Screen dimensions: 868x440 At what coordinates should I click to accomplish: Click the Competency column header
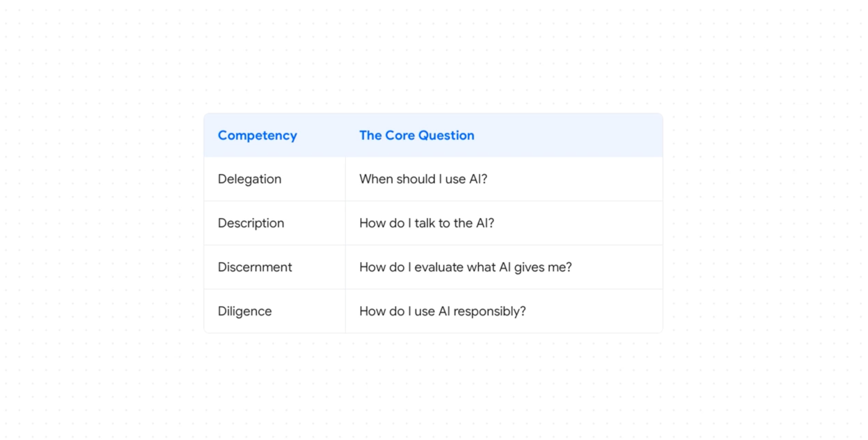click(257, 135)
